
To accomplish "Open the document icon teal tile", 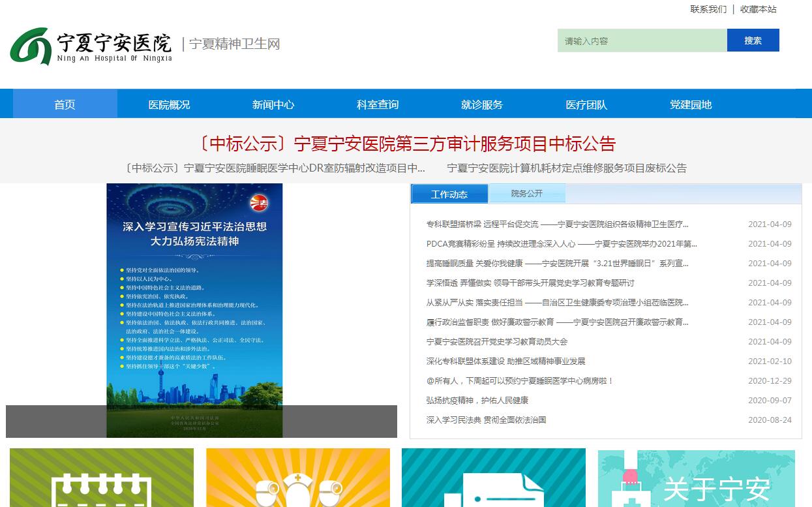I will click(x=494, y=478).
